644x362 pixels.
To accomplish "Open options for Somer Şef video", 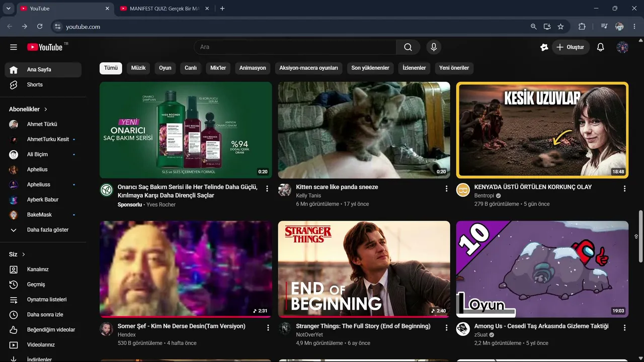I will 267,328.
